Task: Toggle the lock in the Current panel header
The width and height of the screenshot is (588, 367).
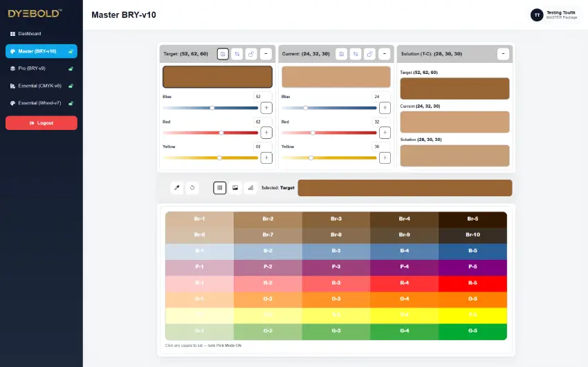Action: 370,54
